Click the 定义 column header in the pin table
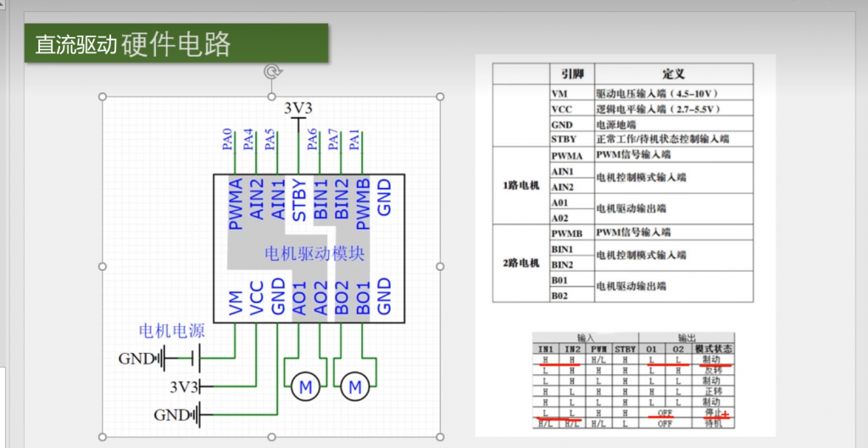This screenshot has width=868, height=448. [x=673, y=75]
